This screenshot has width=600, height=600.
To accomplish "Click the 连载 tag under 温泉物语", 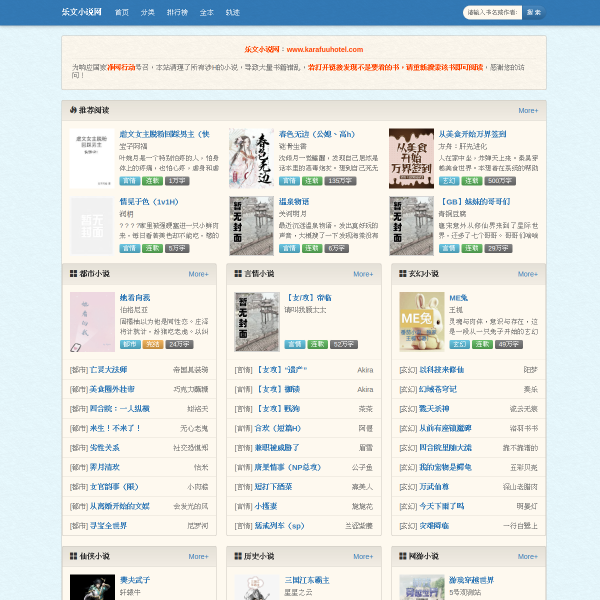I will point(312,248).
